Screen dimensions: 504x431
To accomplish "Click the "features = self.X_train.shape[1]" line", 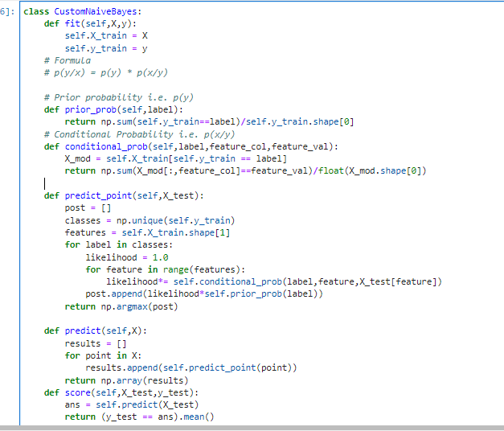I will click(147, 232).
